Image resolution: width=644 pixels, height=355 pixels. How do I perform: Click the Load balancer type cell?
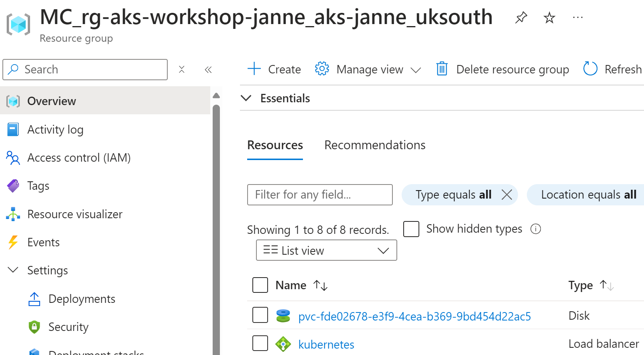(x=603, y=344)
